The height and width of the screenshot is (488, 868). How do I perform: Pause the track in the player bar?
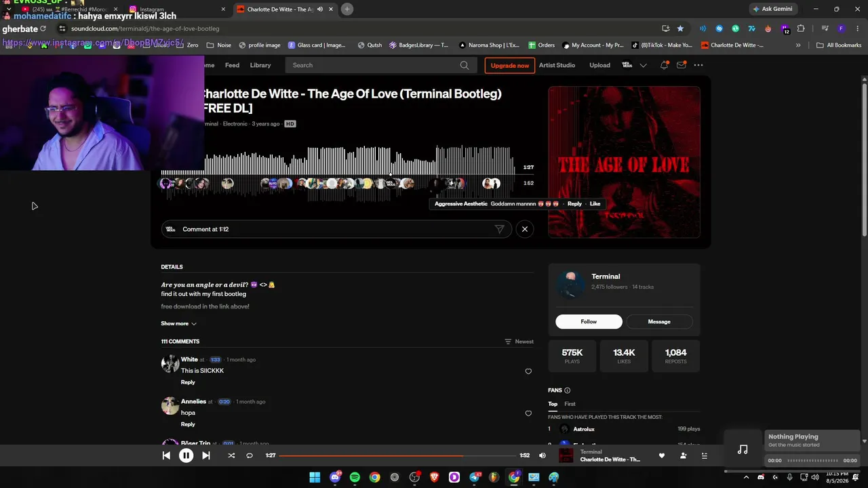186,455
